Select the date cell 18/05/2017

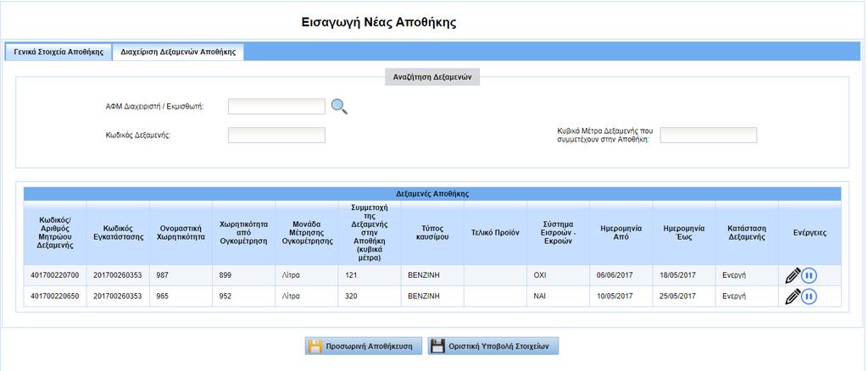(x=684, y=275)
